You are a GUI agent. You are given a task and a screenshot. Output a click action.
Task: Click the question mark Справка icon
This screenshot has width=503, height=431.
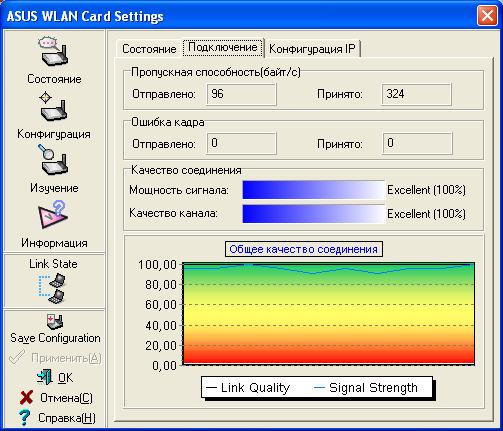pos(24,417)
